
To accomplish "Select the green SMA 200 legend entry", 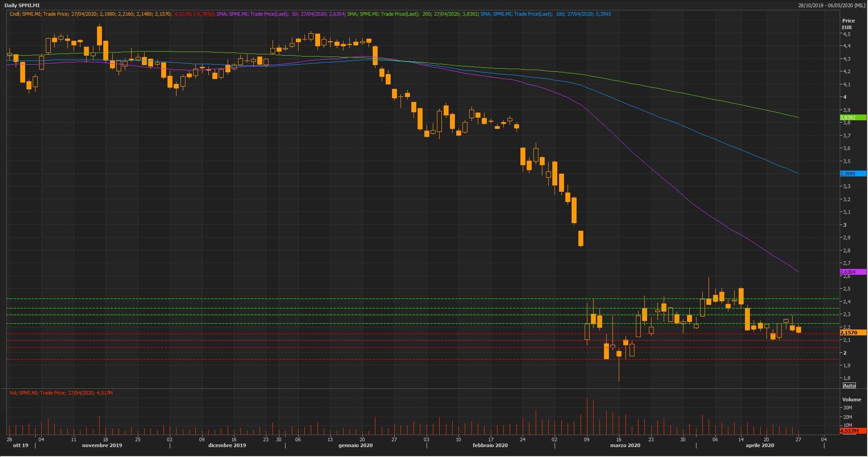I will [412, 14].
